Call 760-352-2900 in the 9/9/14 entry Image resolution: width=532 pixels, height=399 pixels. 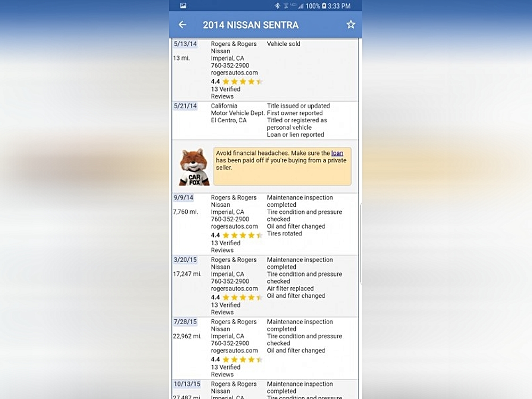coord(230,219)
